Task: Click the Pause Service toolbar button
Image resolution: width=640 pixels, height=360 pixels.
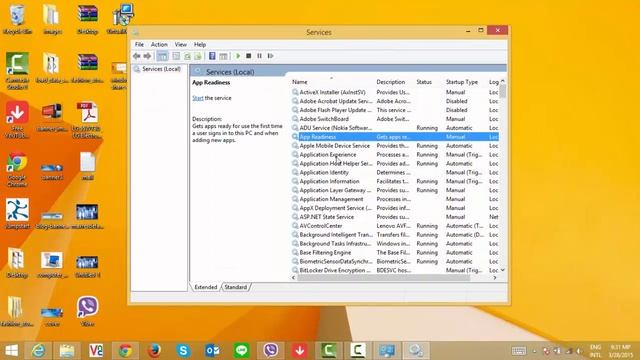Action: point(259,56)
